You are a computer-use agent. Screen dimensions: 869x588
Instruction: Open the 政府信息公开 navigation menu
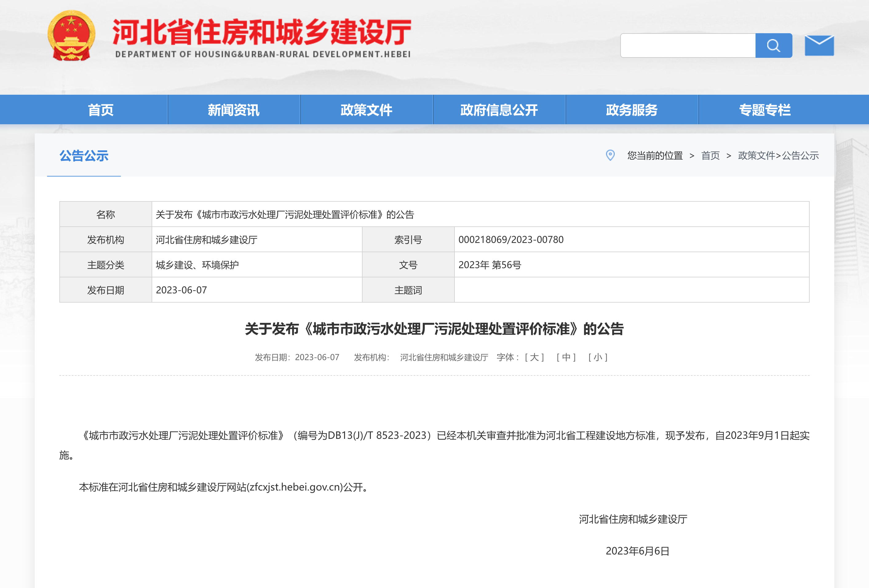click(x=499, y=109)
